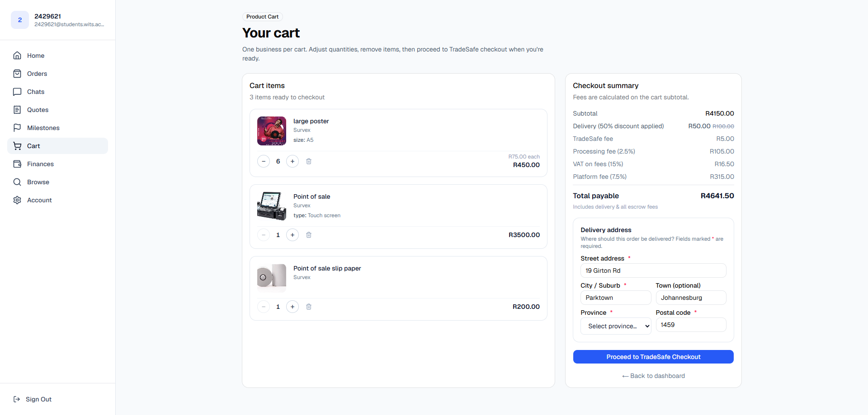The image size is (868, 415).
Task: Focus the Street address field
Action: coord(653,270)
